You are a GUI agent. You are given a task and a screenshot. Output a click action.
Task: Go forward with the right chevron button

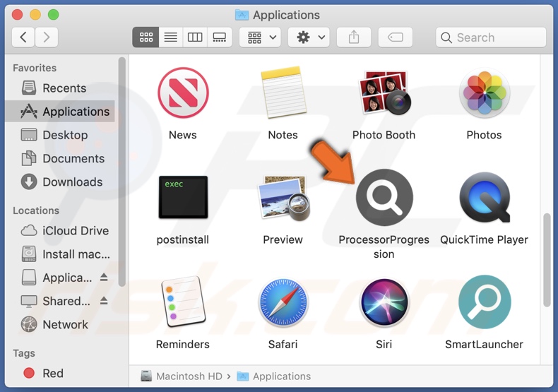47,37
